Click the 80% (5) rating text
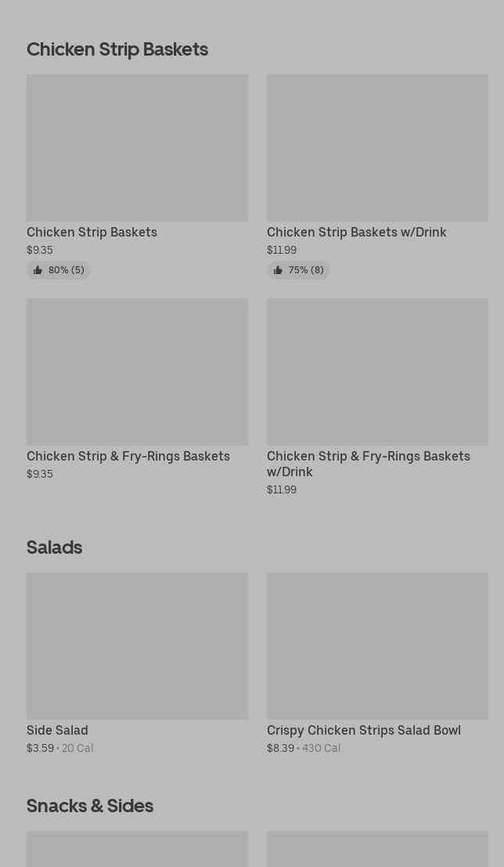The height and width of the screenshot is (867, 504). tap(66, 270)
